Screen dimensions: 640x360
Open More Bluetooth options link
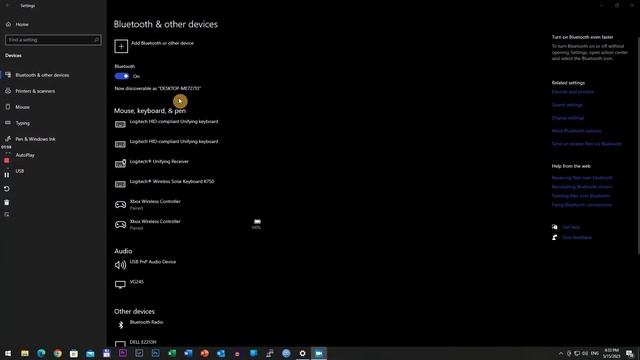tap(576, 131)
